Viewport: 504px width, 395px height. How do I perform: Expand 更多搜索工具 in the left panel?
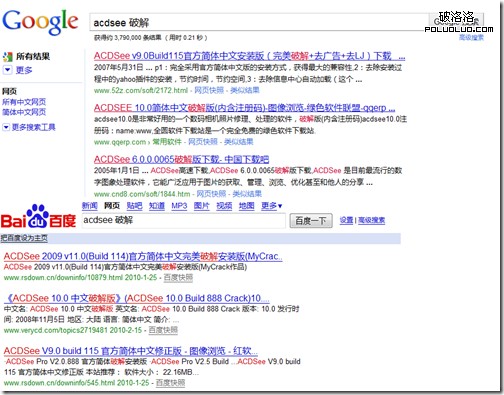[x=29, y=127]
